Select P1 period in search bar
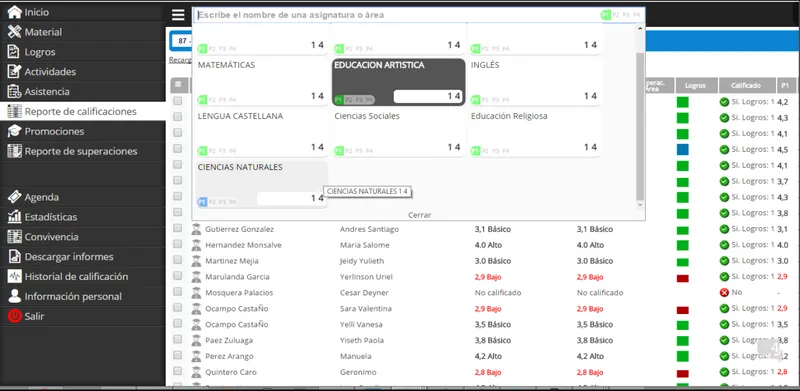This screenshot has width=800, height=391. (x=606, y=15)
